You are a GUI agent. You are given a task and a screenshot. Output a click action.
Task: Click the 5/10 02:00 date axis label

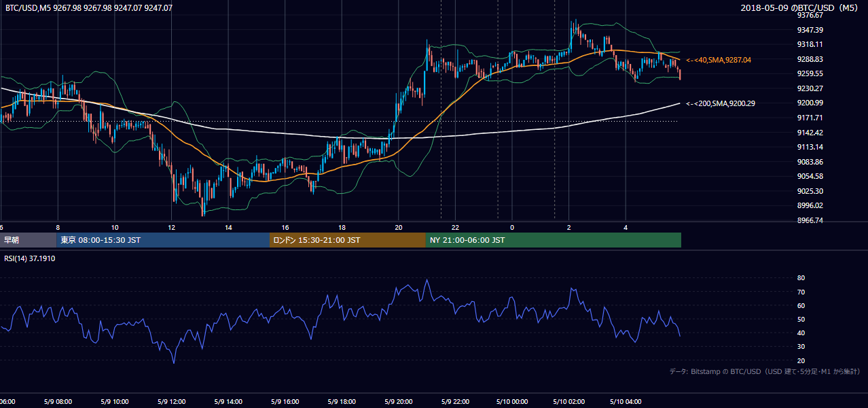click(568, 402)
